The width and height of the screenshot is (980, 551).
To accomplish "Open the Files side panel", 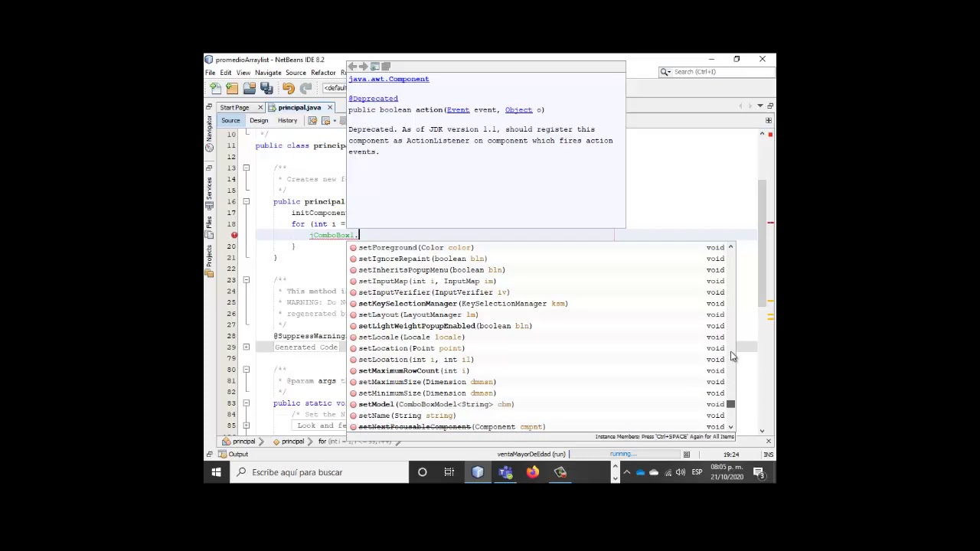I will point(209,227).
